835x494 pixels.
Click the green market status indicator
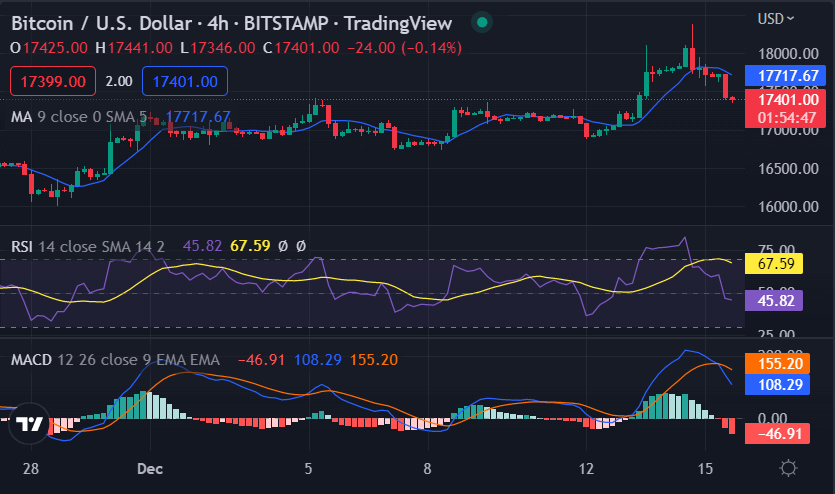tap(482, 22)
